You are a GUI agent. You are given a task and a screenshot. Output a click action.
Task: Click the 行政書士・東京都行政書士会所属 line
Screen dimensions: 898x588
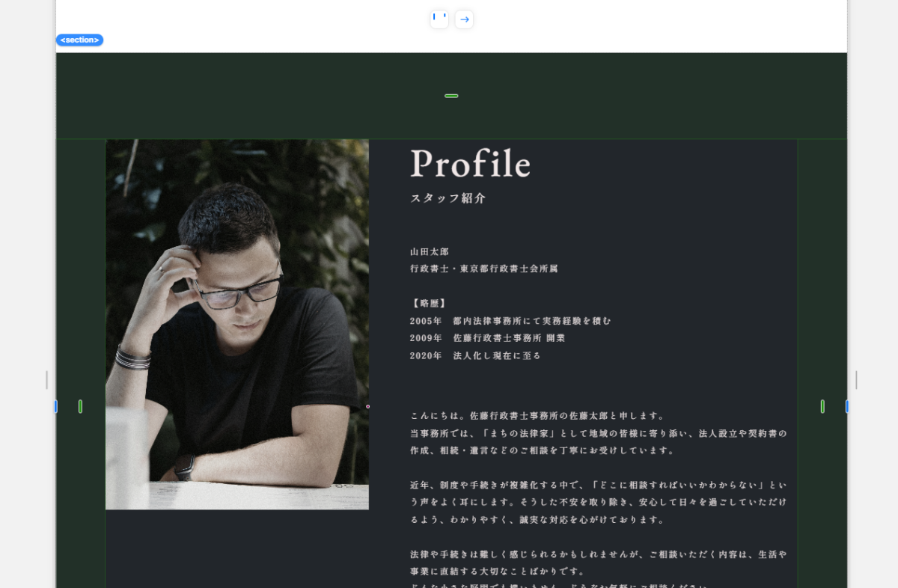click(x=484, y=269)
